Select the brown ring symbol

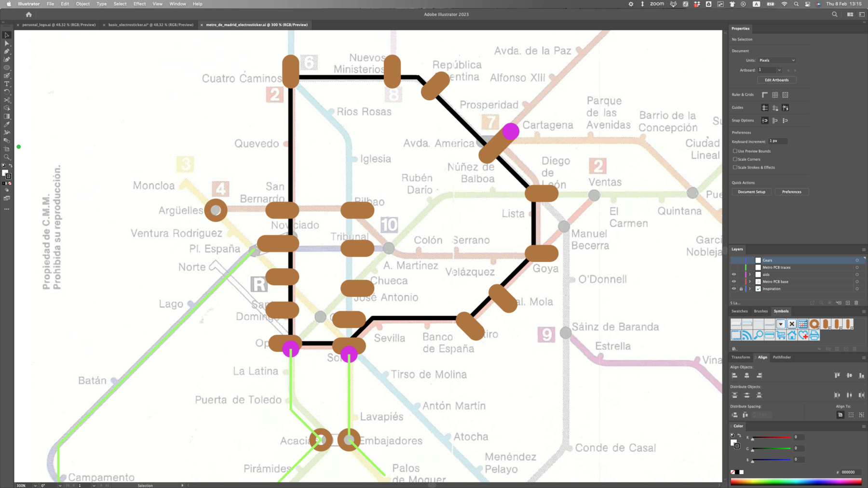point(814,324)
